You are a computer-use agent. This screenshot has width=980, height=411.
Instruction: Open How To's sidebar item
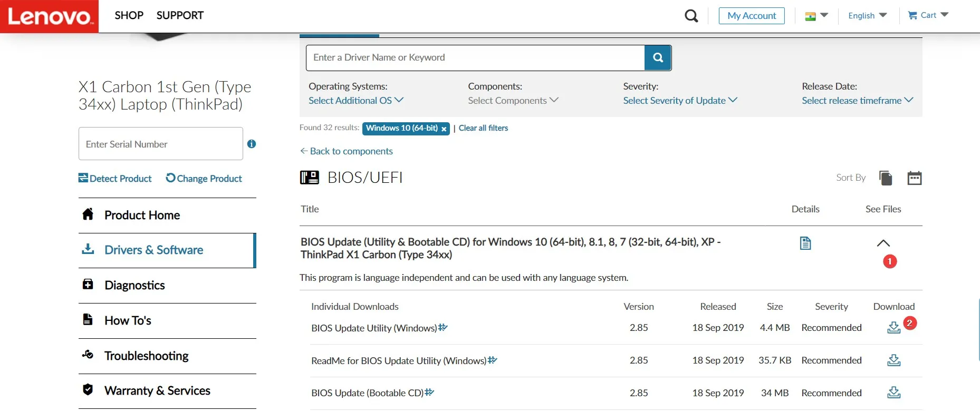167,321
